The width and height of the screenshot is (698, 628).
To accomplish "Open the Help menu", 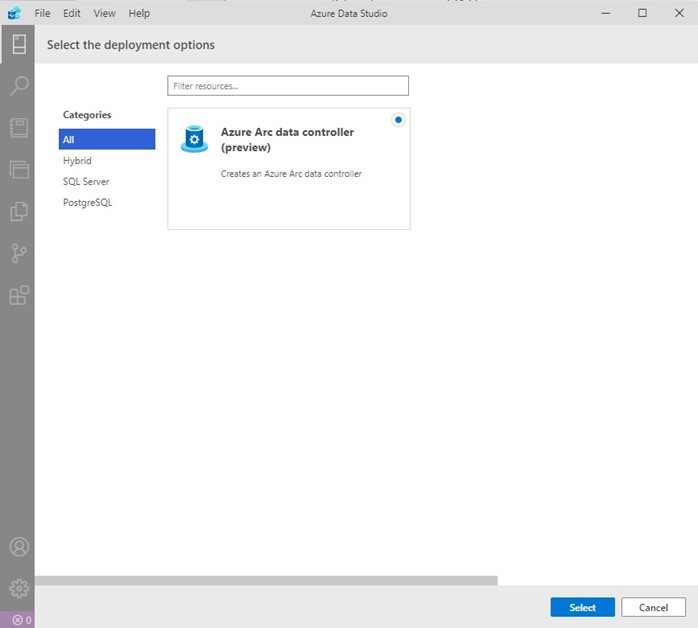I will coord(139,13).
